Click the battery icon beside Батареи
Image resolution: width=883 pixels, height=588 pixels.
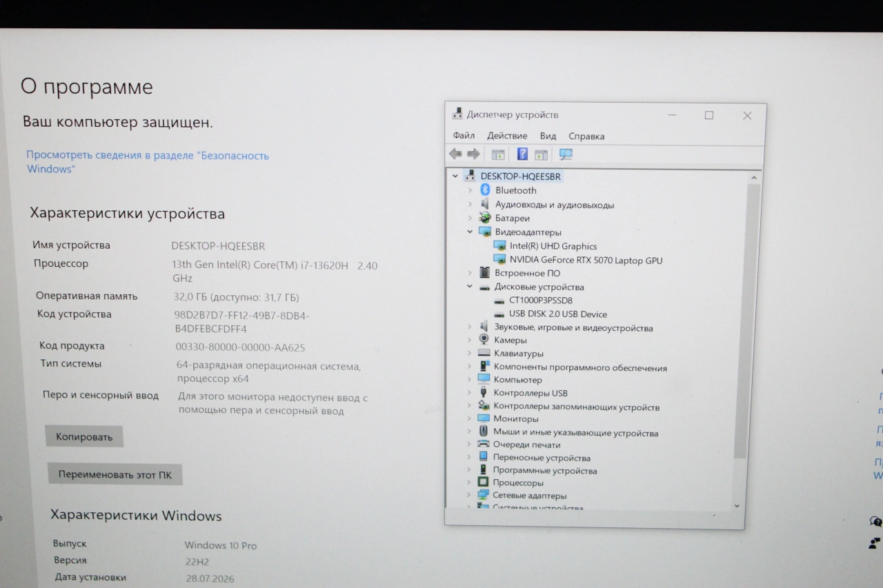(x=484, y=218)
